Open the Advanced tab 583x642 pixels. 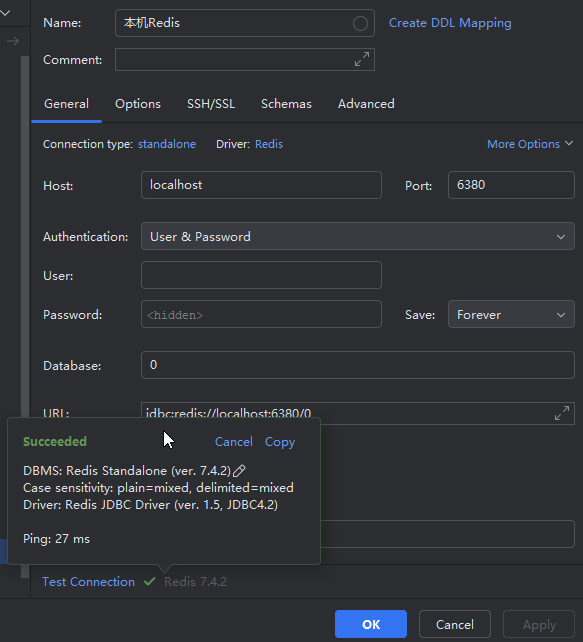[x=366, y=104]
